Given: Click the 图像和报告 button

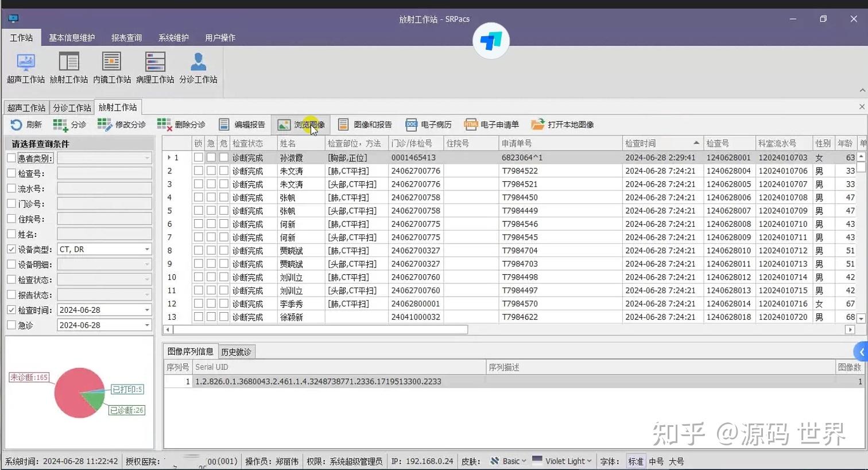Looking at the screenshot, I should coord(366,124).
